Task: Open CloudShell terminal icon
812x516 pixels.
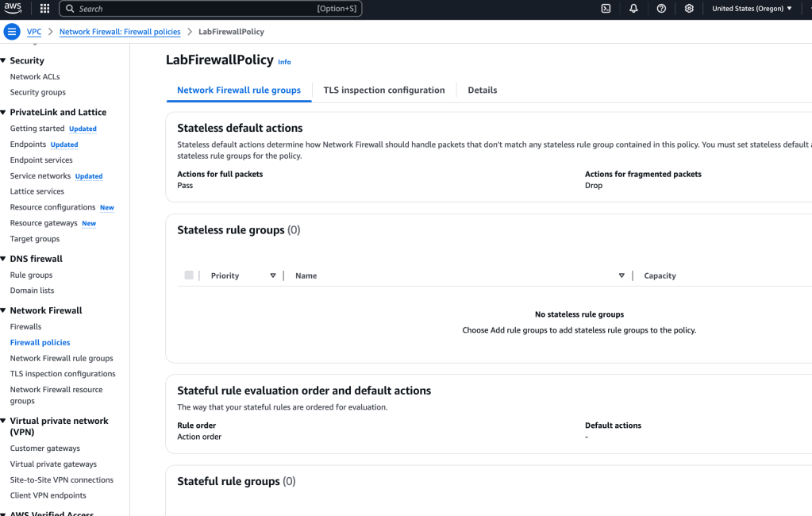Action: (x=606, y=9)
